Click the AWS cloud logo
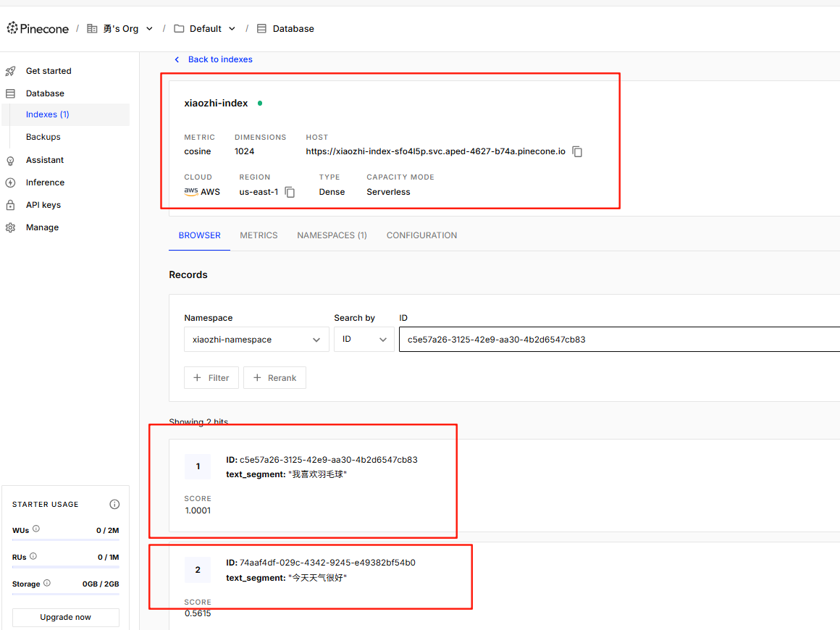The width and height of the screenshot is (840, 630). tap(191, 191)
